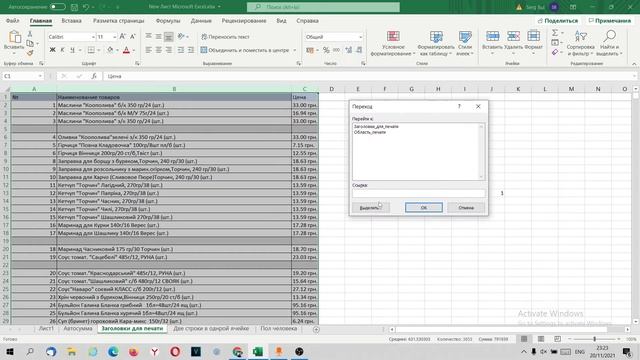Screen dimensions: 640x360
Task: Add a new sheet with plus icon
Action: point(316,329)
